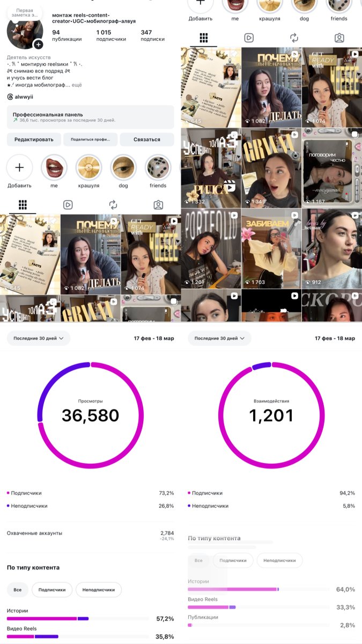Image resolution: width=362 pixels, height=644 pixels.
Task: Tap the reposts arrows icon in the right profile view
Action: (294, 38)
